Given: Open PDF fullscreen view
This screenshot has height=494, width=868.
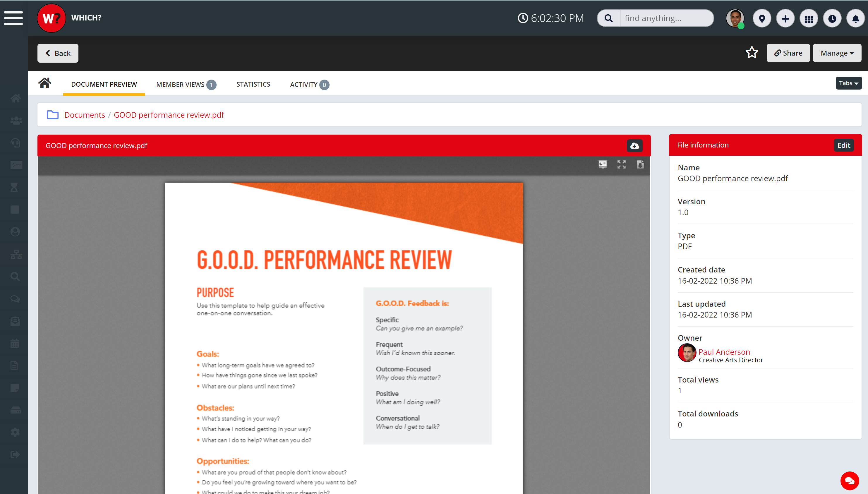Looking at the screenshot, I should pyautogui.click(x=621, y=164).
